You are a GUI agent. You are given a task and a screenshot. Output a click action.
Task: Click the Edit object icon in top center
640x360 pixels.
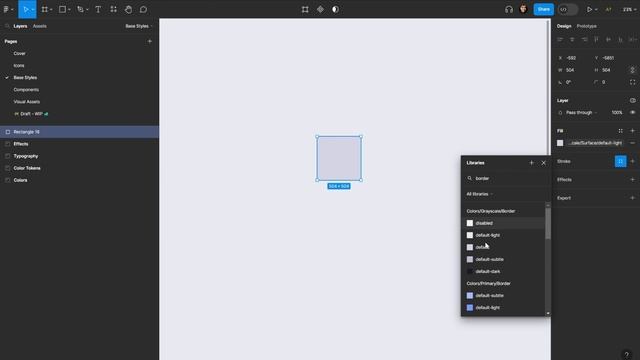coord(305,9)
